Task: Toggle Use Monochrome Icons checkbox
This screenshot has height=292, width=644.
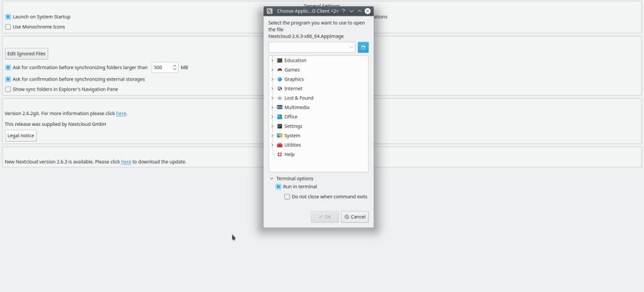Action: tap(8, 27)
